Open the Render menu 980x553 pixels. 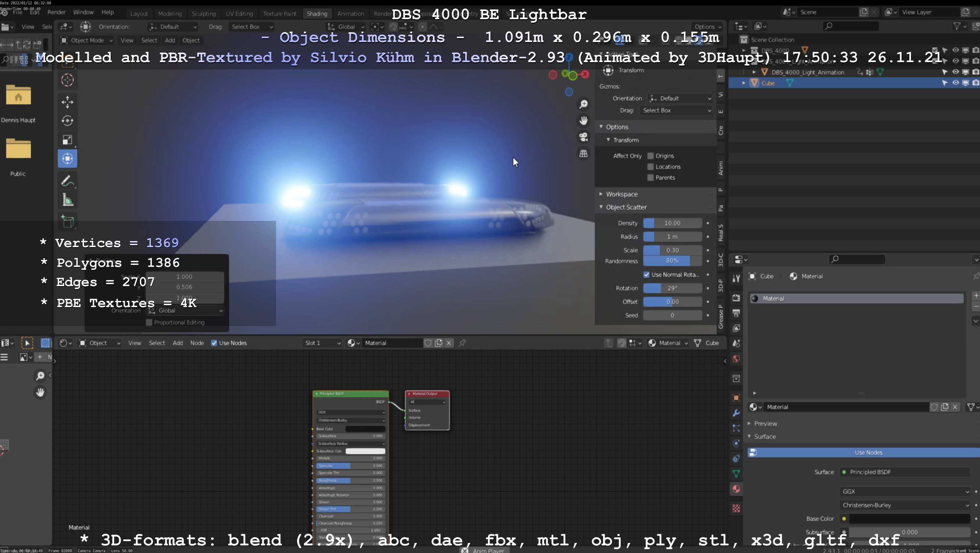(56, 12)
